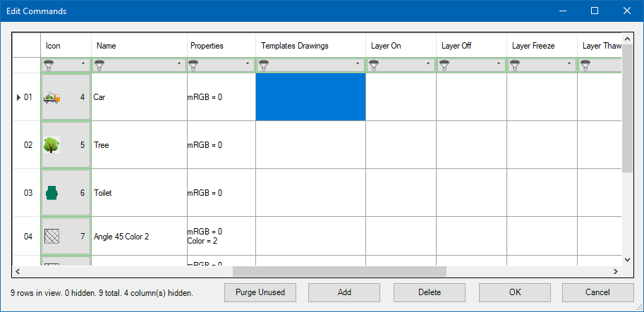Open the Layer Thaw filter funnel
The height and width of the screenshot is (312, 644).
(585, 65)
